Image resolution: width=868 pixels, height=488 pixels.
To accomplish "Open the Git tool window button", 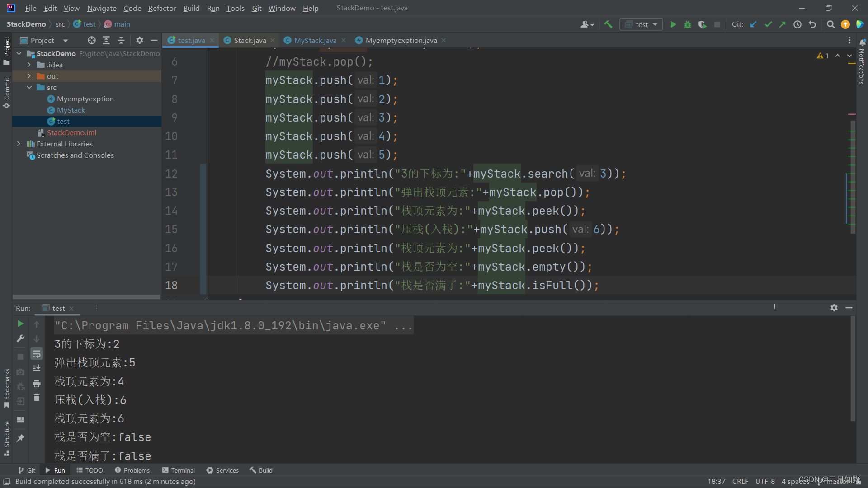I will [27, 470].
